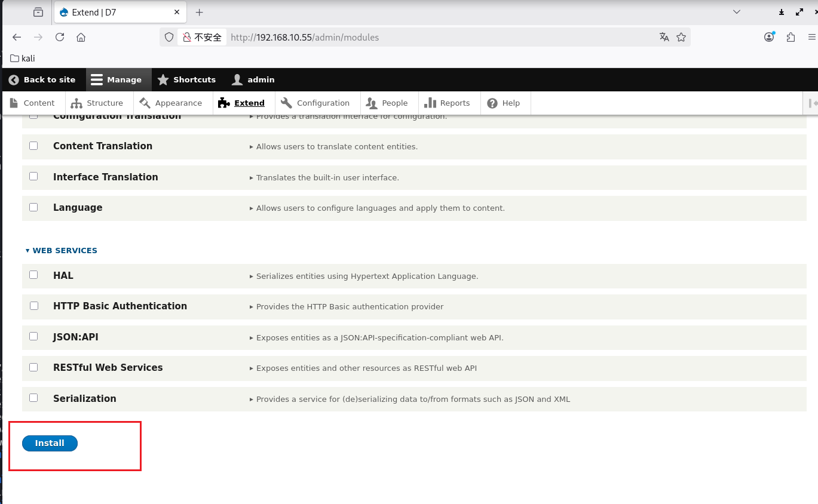818x504 pixels.
Task: Bookmark this page with the star icon
Action: tap(681, 37)
